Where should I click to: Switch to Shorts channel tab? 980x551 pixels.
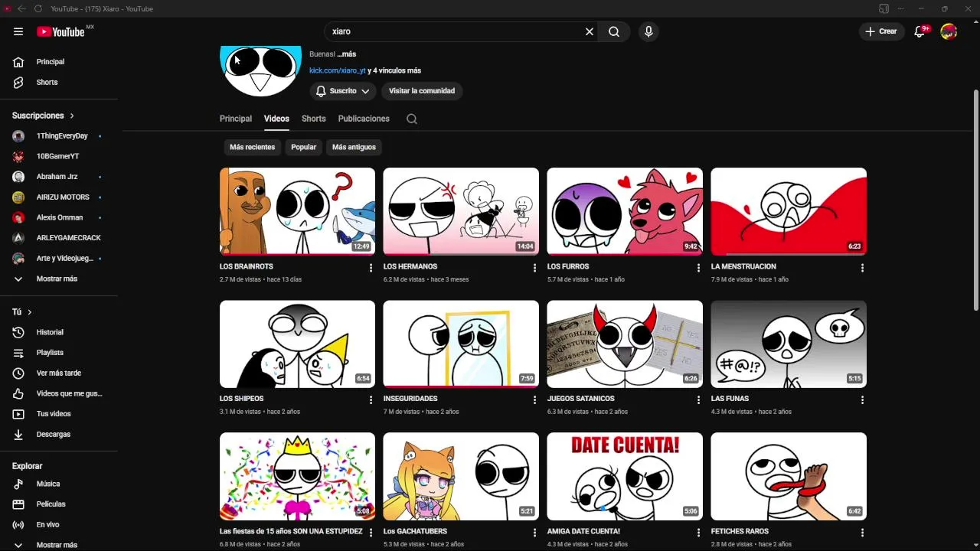[x=314, y=119]
